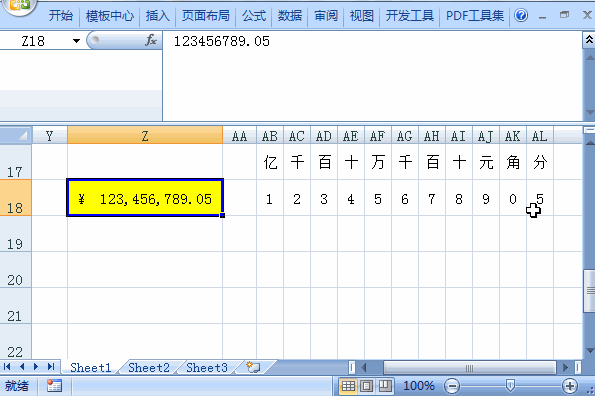
Task: Select yellow cell ¥ 123,456,789.05
Action: point(145,198)
